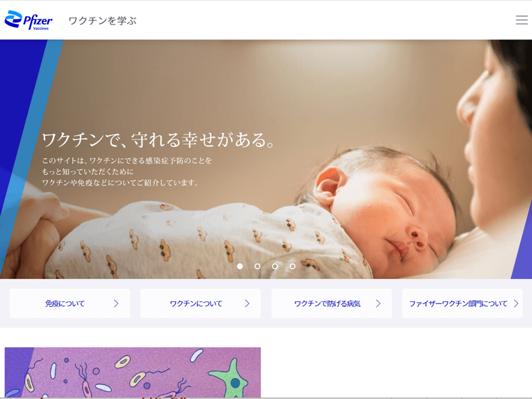Click the ワクチンで、守れる幸せがある。 headline
The width and height of the screenshot is (532, 399).
click(158, 139)
